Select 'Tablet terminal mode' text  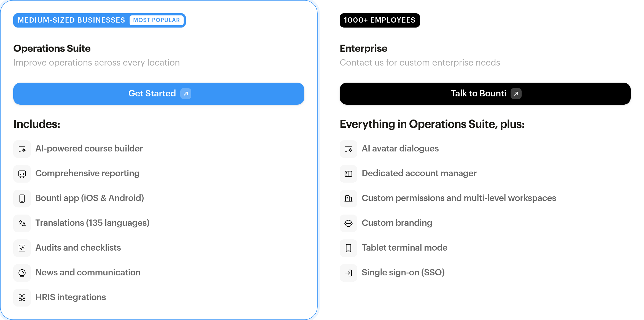(x=404, y=248)
